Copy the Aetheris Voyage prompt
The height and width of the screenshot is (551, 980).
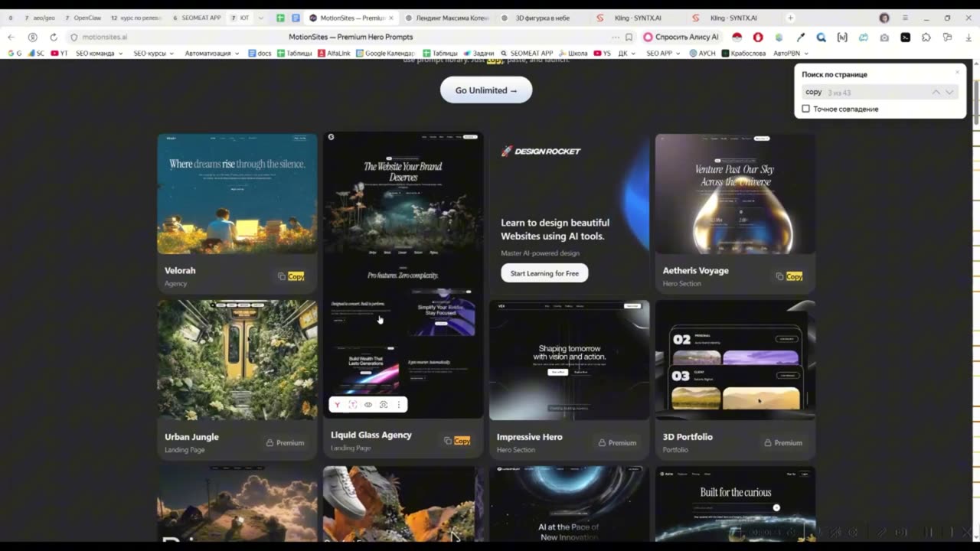tap(789, 276)
